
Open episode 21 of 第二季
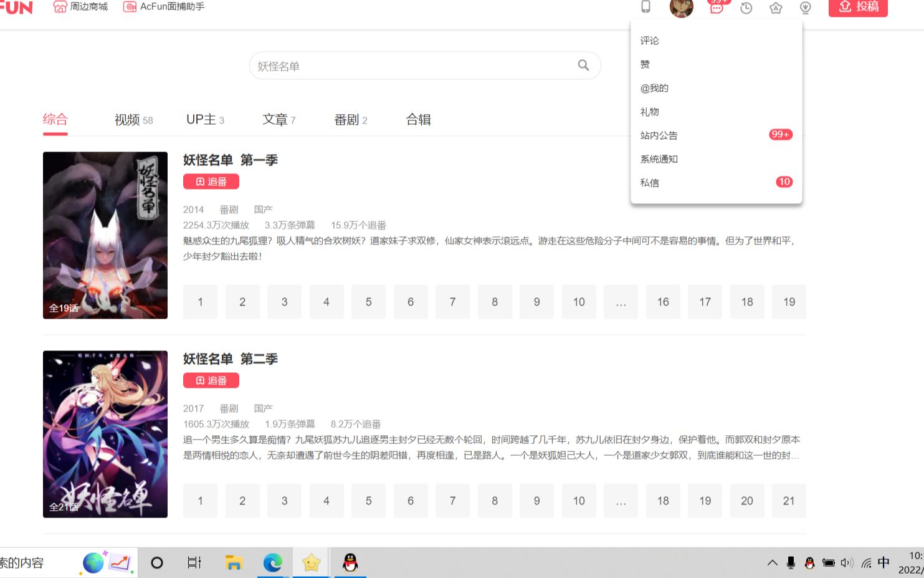pos(789,501)
